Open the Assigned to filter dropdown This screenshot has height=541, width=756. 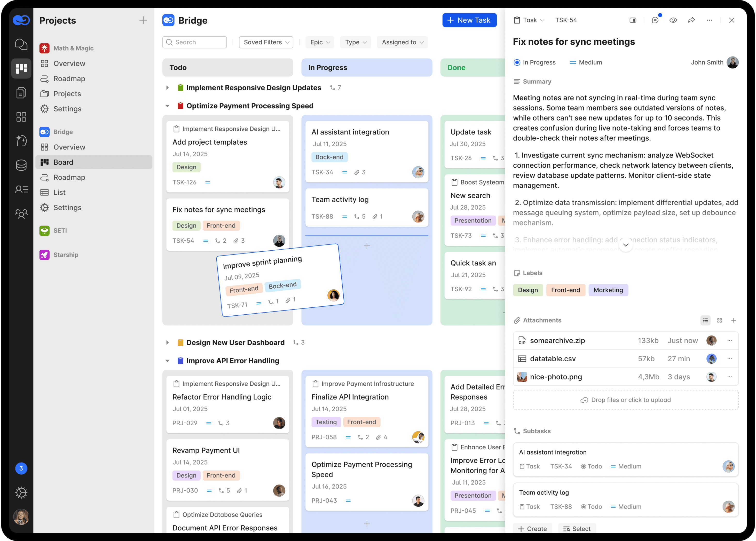(402, 42)
